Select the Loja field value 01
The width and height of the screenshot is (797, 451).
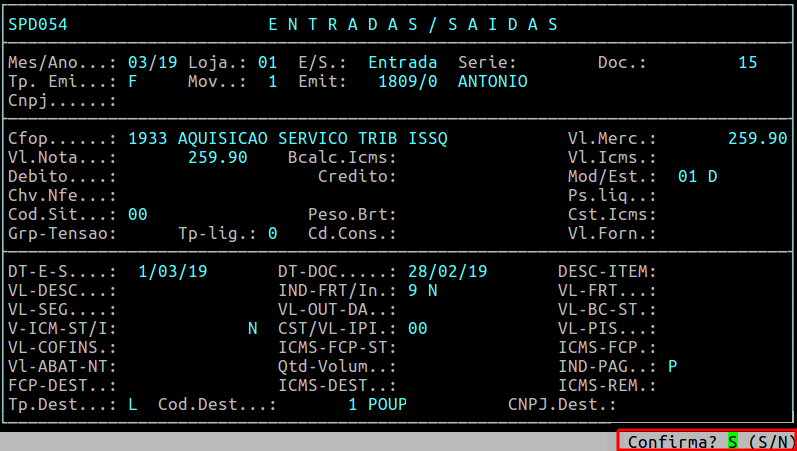[x=267, y=62]
